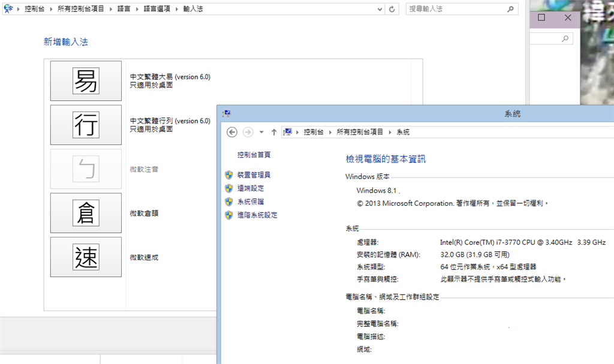Image resolution: width=614 pixels, height=364 pixels.
Task: Select the 微軟倉頡 input method tile
Action: click(x=86, y=213)
